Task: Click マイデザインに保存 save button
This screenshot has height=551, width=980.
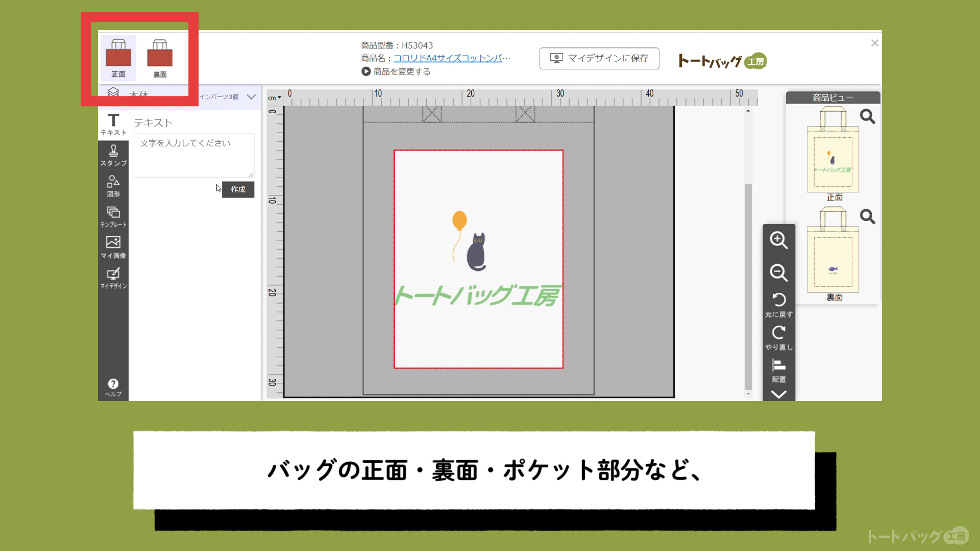Action: (x=599, y=58)
